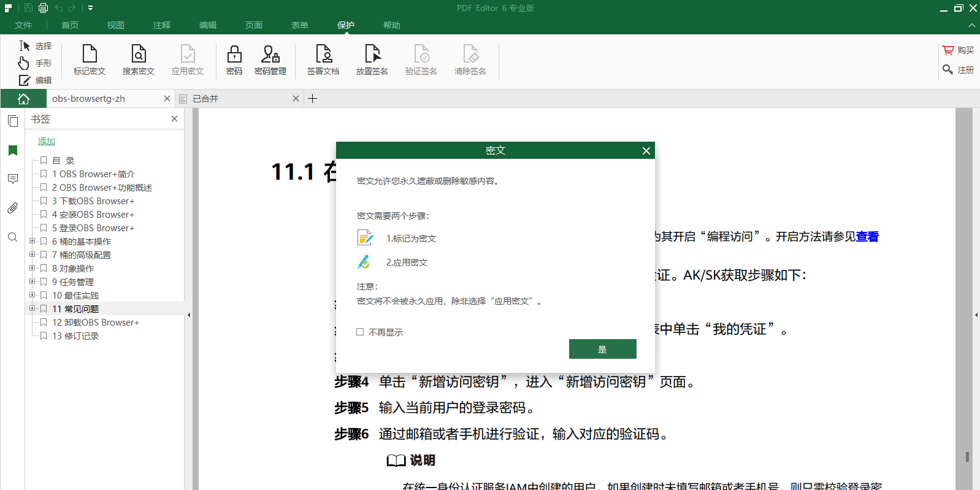Expand the 10 最佳实践 bookmark
Image resolution: width=980 pixels, height=490 pixels.
point(32,295)
